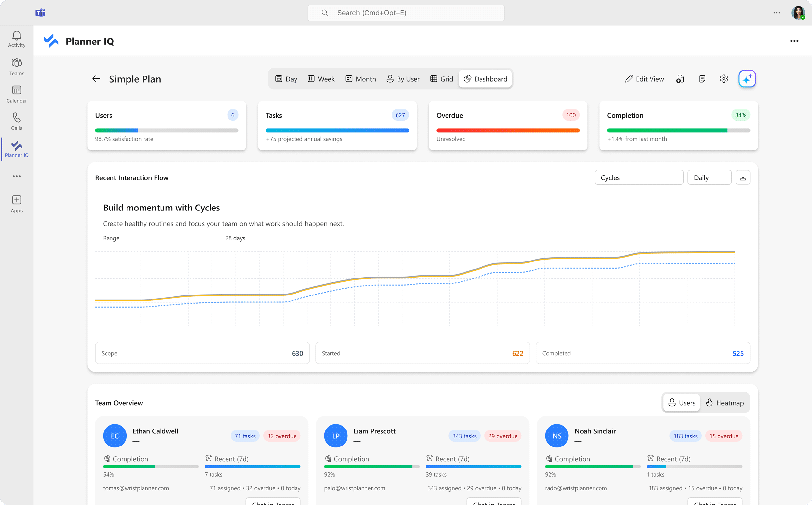
Task: Click the 100 overdue count badge
Action: (571, 115)
